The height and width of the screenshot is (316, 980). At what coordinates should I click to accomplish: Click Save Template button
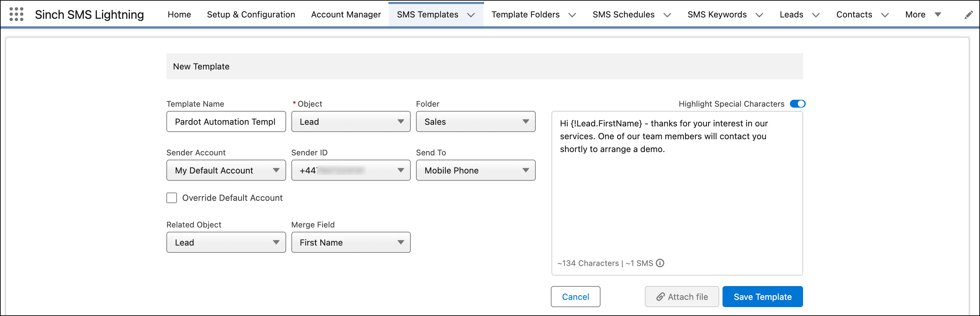762,297
